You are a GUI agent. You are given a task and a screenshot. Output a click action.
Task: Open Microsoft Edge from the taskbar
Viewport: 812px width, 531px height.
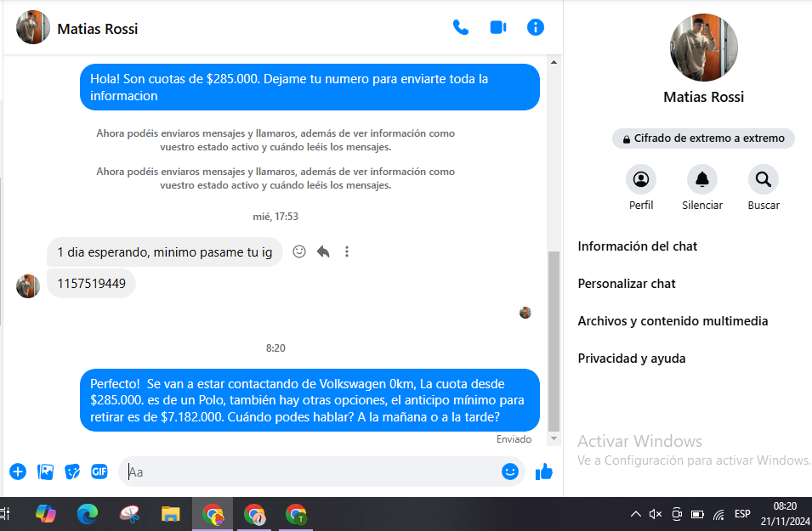[88, 514]
